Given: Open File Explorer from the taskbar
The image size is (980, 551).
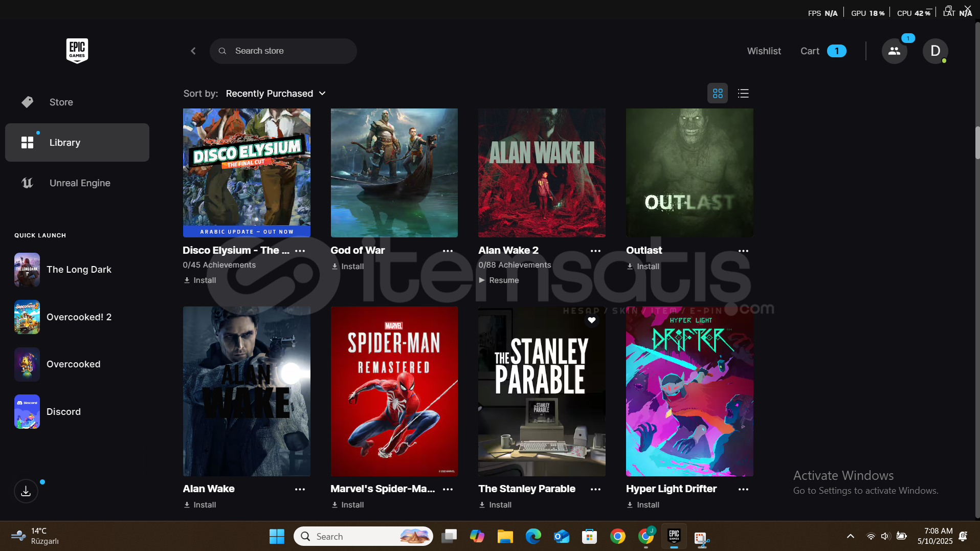Looking at the screenshot, I should click(x=505, y=536).
